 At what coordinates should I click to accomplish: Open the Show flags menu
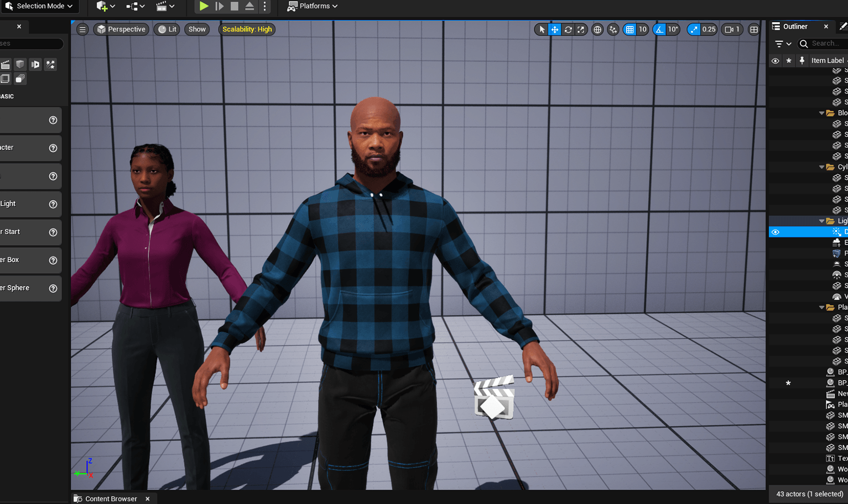point(197,29)
